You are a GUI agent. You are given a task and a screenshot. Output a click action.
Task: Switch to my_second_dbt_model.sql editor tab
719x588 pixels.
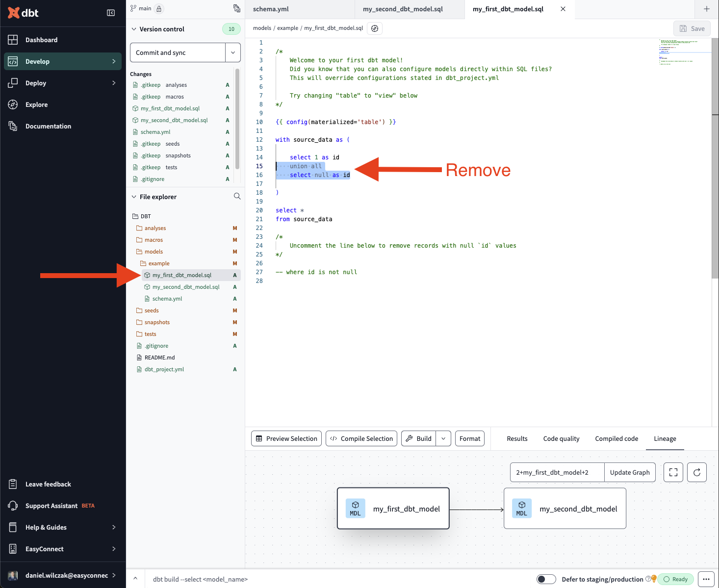pos(410,9)
